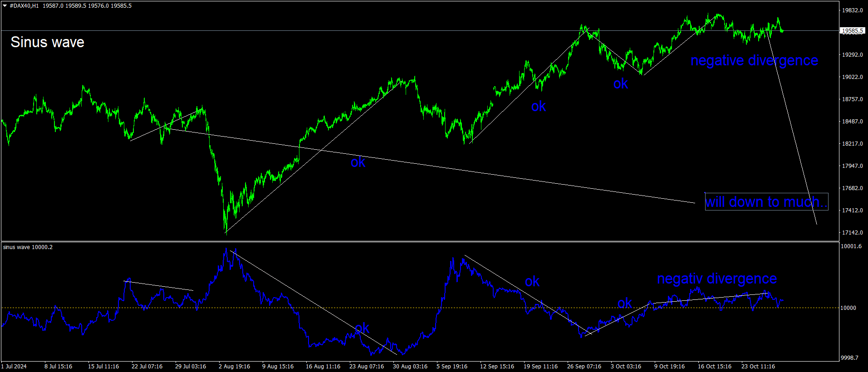Viewport: 868px width, 372px height.
Task: Click the 18487.0 price scale value
Action: [853, 122]
